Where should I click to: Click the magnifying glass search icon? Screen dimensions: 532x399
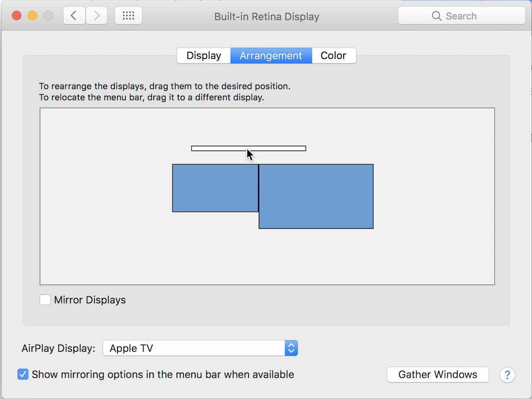437,16
